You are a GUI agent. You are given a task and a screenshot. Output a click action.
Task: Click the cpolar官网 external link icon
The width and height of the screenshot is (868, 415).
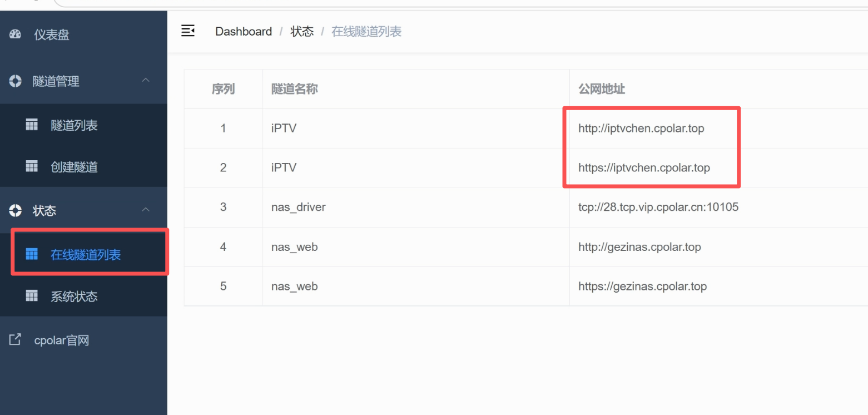tap(15, 339)
